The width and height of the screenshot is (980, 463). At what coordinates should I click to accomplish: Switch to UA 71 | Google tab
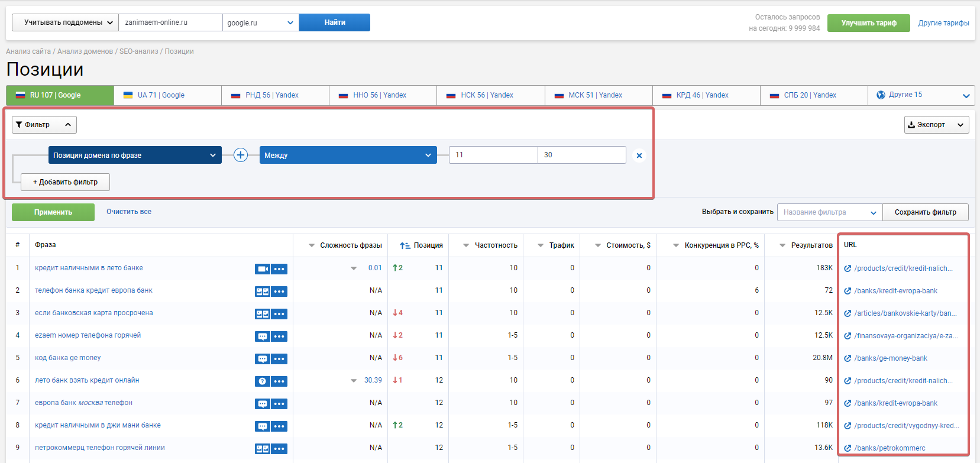(x=167, y=95)
